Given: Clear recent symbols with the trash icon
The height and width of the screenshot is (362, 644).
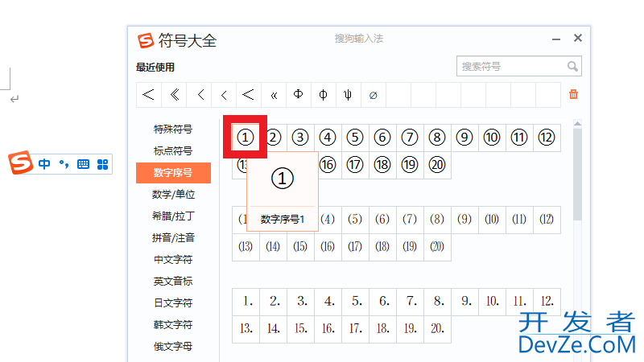Looking at the screenshot, I should tap(573, 94).
